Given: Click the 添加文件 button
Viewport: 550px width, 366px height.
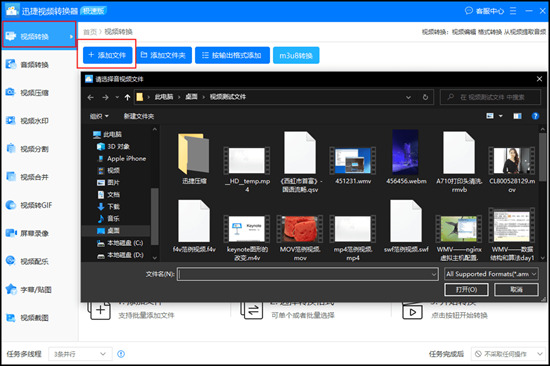Looking at the screenshot, I should [x=108, y=55].
